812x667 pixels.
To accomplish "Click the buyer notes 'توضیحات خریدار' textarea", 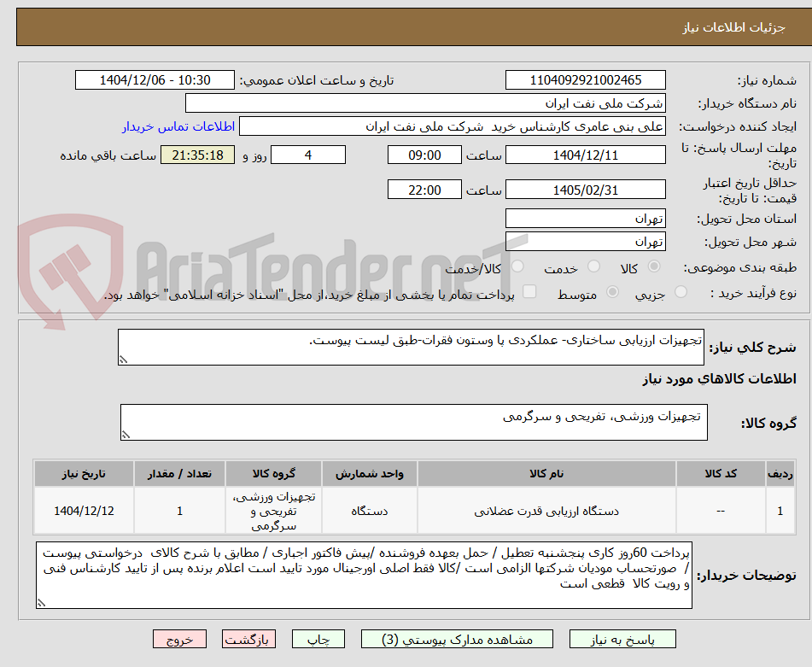I will click(x=364, y=575).
